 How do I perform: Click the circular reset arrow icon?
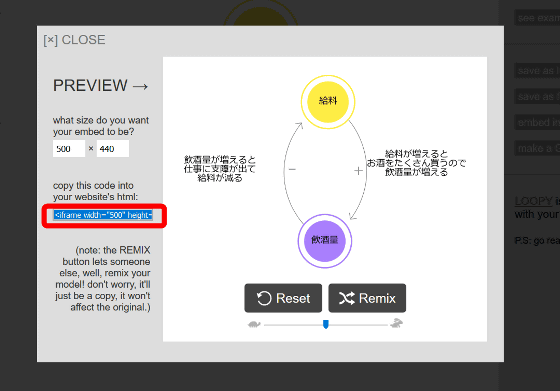264,298
